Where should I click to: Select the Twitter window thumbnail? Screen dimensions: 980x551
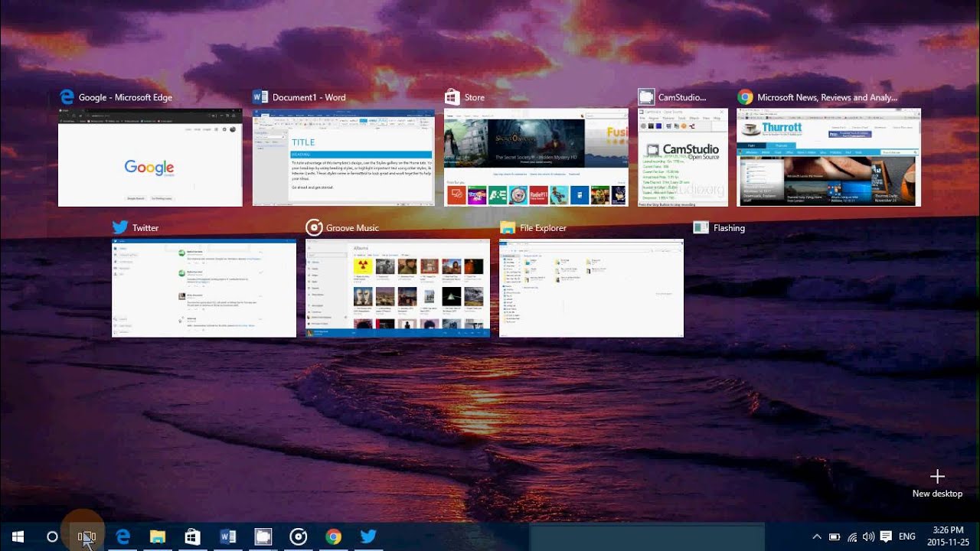(x=204, y=289)
